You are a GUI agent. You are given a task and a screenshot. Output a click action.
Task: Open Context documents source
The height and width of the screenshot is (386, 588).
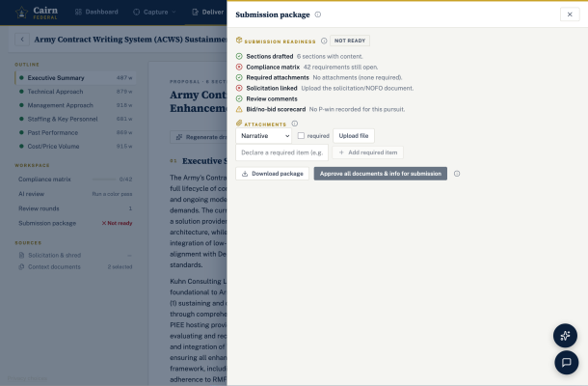(75, 267)
